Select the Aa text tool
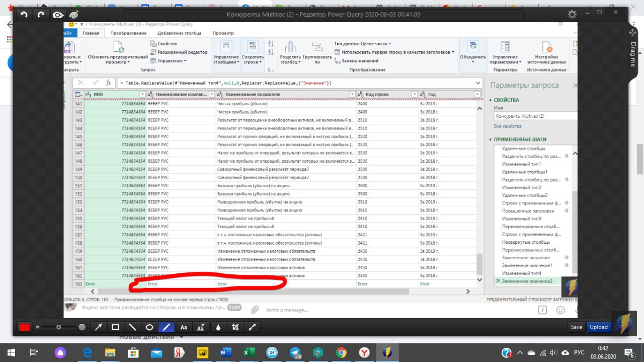 point(184,327)
